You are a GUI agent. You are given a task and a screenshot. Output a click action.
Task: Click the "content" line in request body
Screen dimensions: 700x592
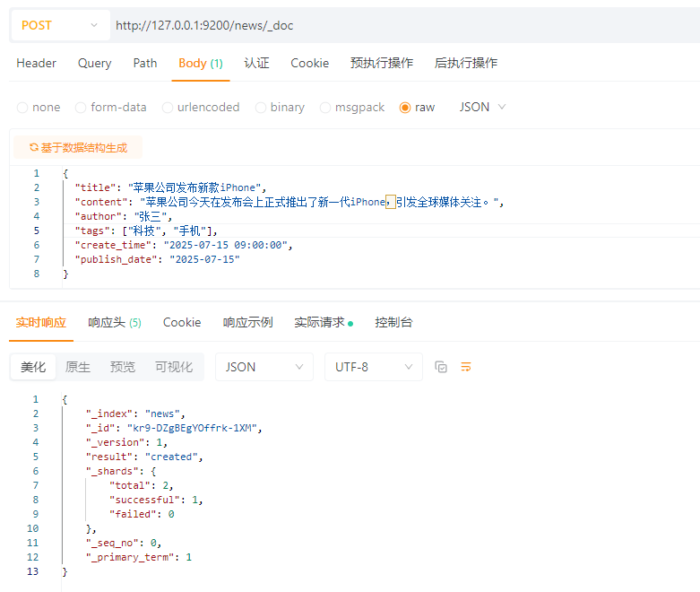point(290,202)
